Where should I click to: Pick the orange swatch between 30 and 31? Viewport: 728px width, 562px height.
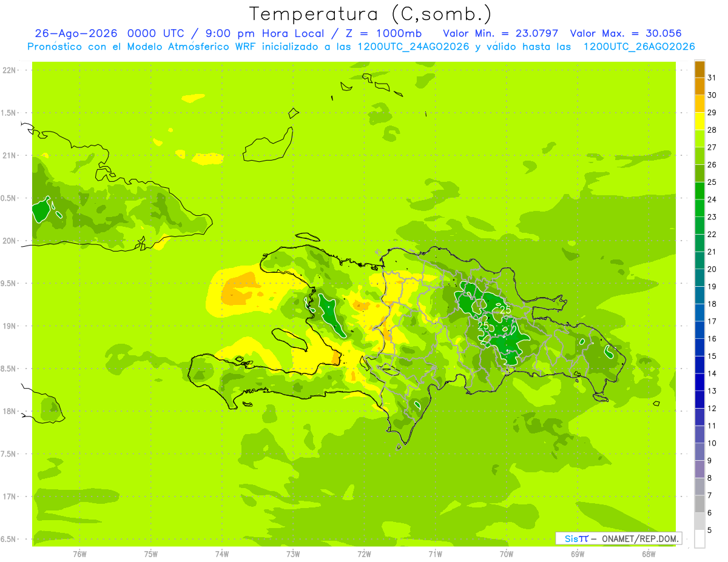tap(699, 87)
